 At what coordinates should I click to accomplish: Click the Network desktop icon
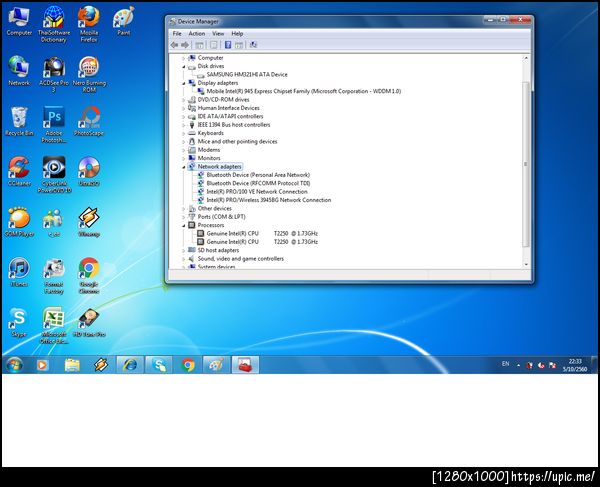pyautogui.click(x=19, y=72)
